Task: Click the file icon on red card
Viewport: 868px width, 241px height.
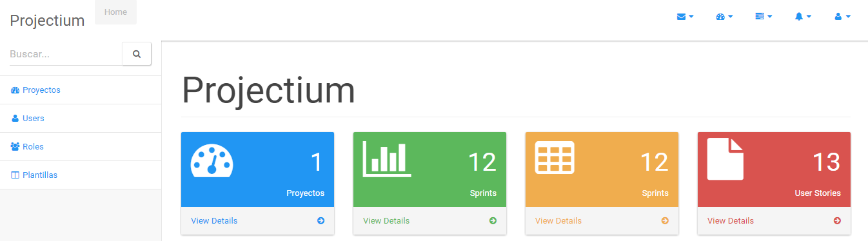Action: pos(725,159)
